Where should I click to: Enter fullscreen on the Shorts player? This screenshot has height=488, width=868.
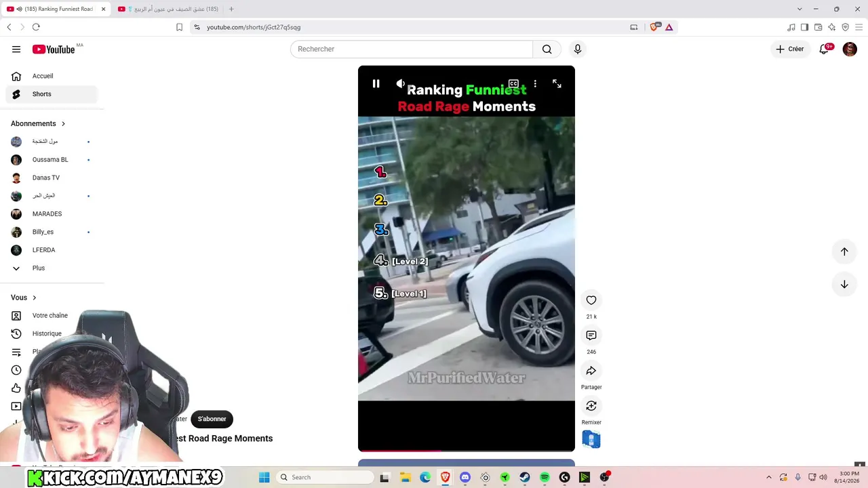click(557, 83)
